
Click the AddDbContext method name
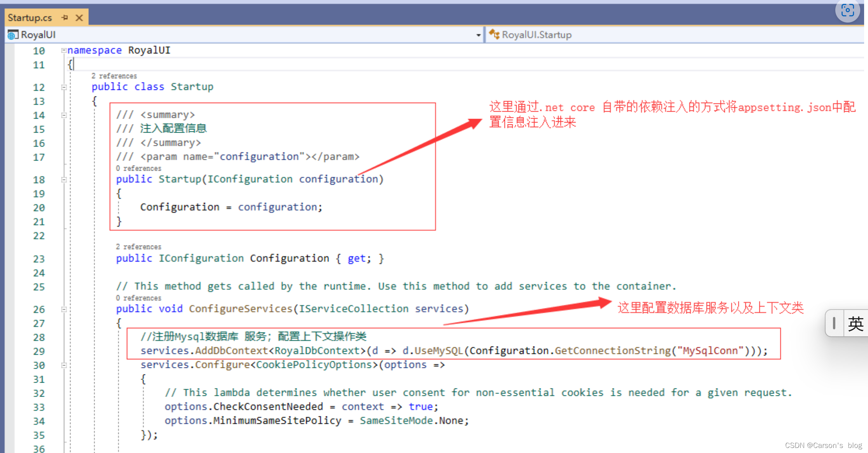coord(231,351)
